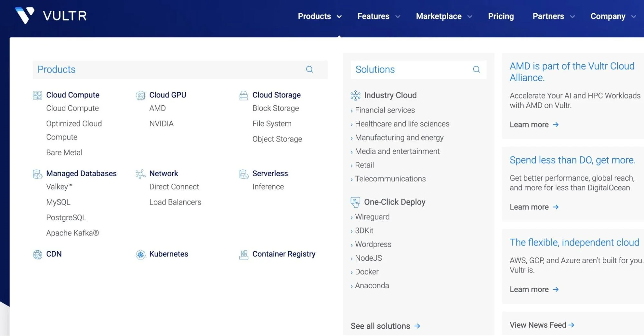The width and height of the screenshot is (644, 336).
Task: Click the Solutions search magnifier icon
Action: point(476,69)
